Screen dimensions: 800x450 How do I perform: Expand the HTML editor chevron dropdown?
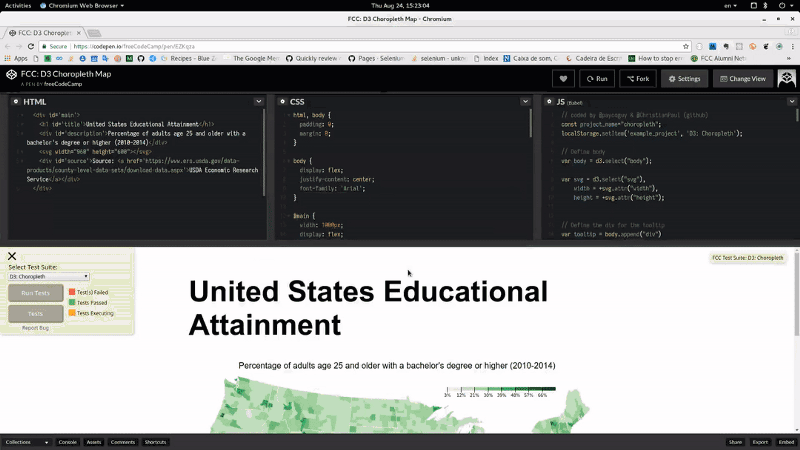(x=259, y=102)
